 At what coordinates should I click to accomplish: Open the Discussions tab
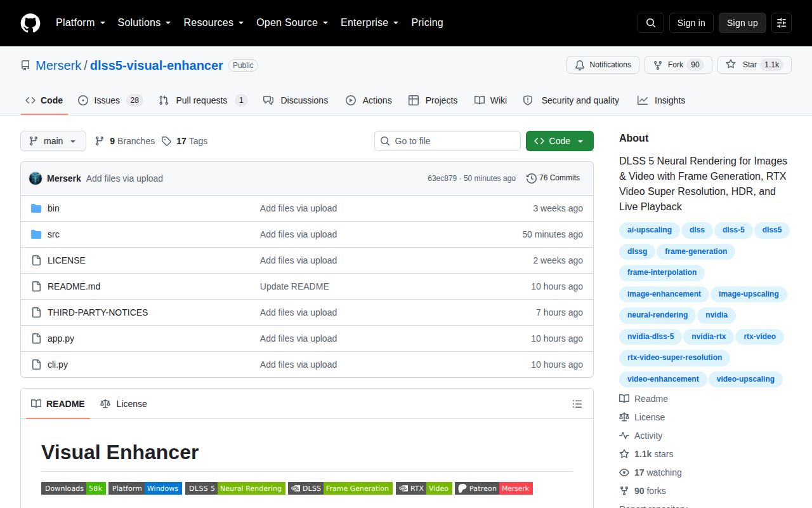point(296,100)
